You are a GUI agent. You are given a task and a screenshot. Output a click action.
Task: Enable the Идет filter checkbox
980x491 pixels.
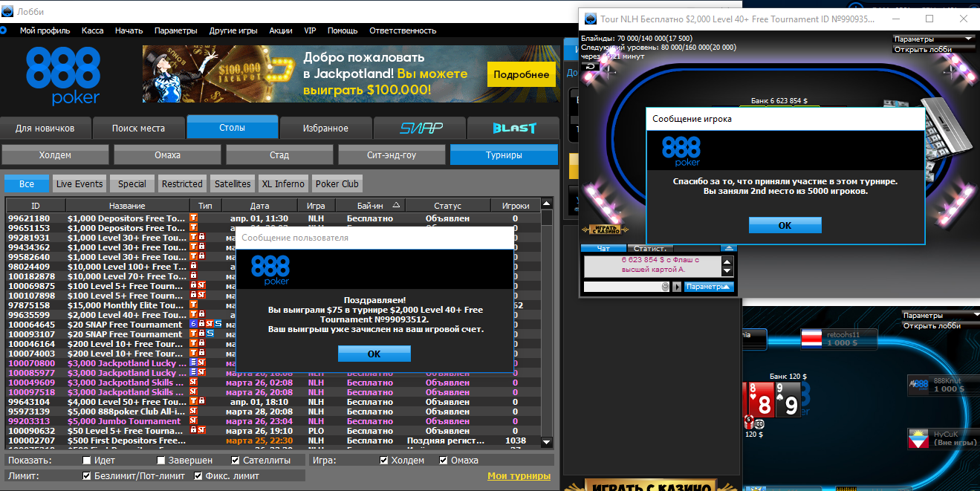[x=87, y=461]
